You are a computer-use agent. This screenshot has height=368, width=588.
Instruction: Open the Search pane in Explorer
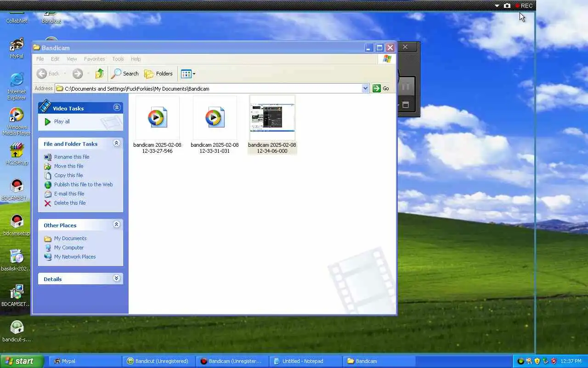[x=125, y=74]
